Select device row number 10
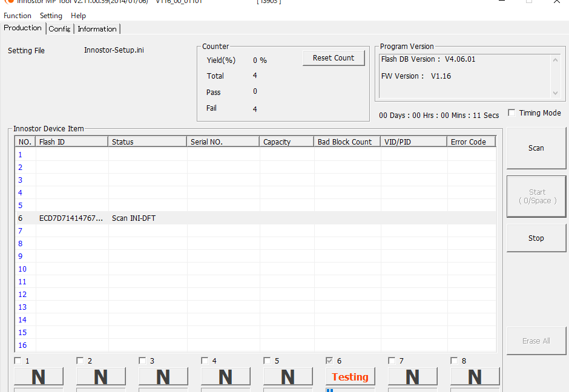The image size is (569, 392). click(x=255, y=269)
